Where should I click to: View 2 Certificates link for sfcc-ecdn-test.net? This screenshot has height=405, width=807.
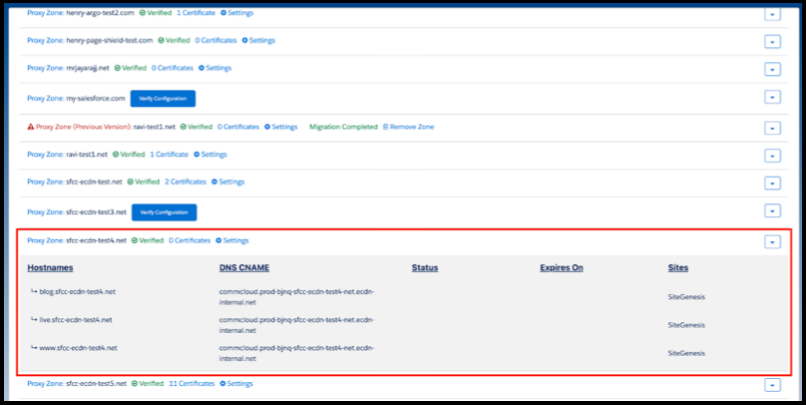(x=185, y=182)
